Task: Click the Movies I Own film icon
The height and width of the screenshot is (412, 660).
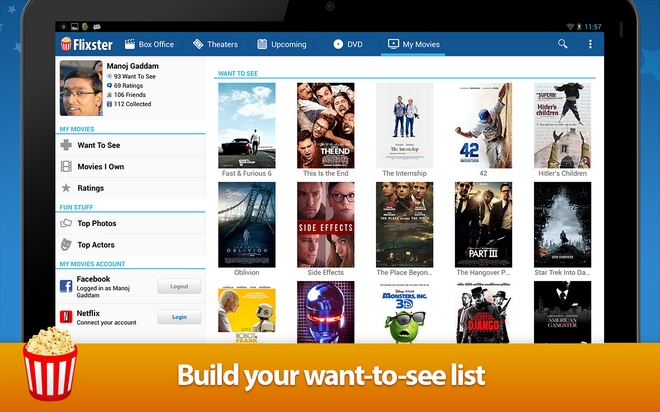Action: click(x=66, y=166)
